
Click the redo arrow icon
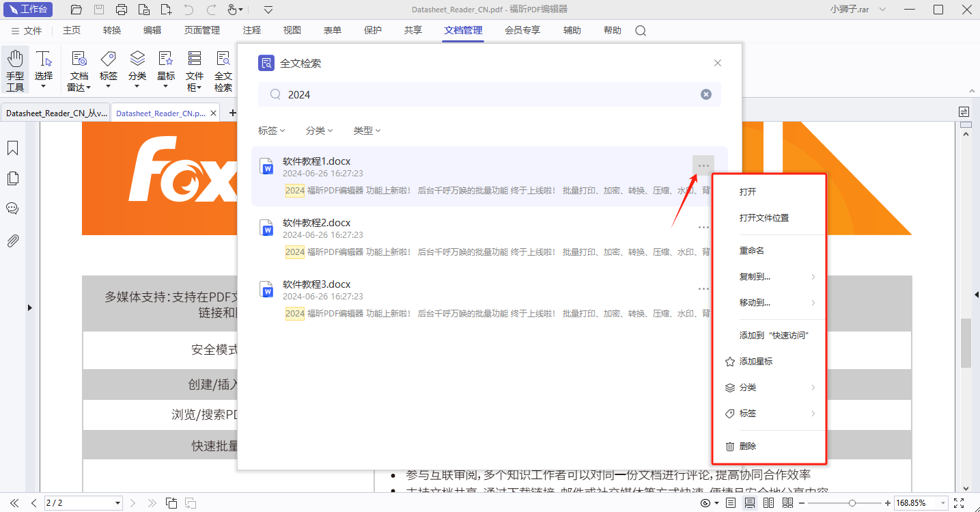click(x=211, y=10)
